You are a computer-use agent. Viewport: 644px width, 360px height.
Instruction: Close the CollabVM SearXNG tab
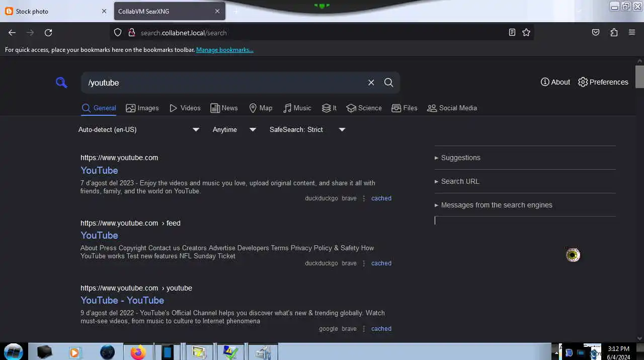tap(217, 11)
